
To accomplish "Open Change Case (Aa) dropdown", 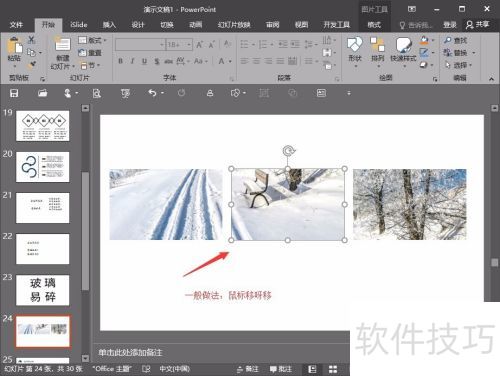I will (201, 61).
